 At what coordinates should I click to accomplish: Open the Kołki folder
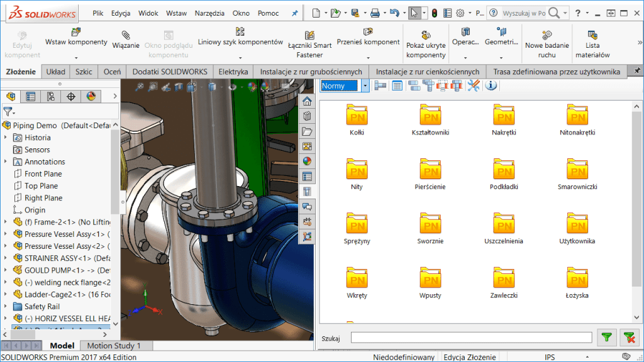pos(357,120)
